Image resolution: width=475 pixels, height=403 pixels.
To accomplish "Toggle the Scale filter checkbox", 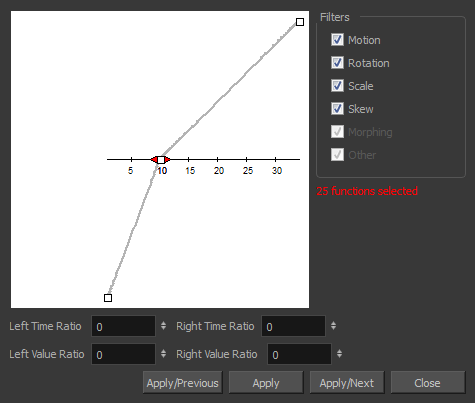I will click(x=337, y=86).
